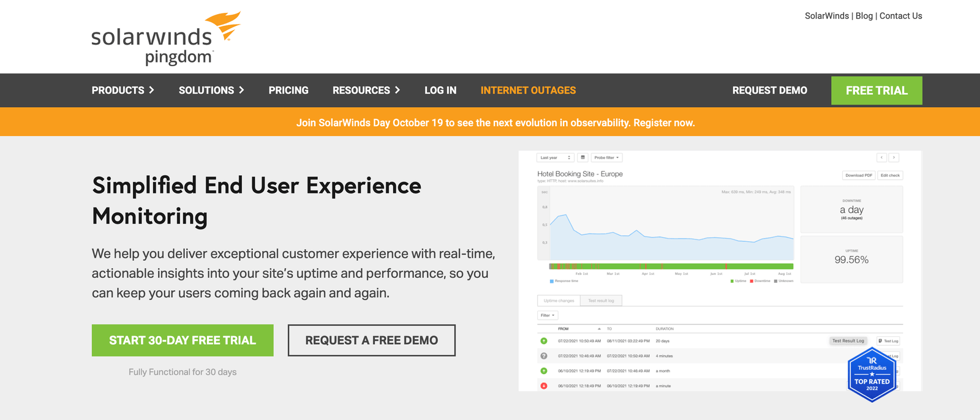The width and height of the screenshot is (980, 420).
Task: Switch to the Test result log tab
Action: [x=601, y=301]
